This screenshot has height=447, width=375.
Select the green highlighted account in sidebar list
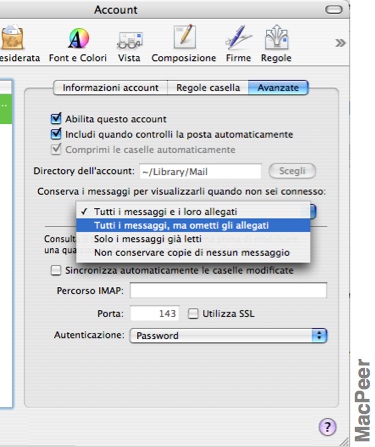point(6,109)
